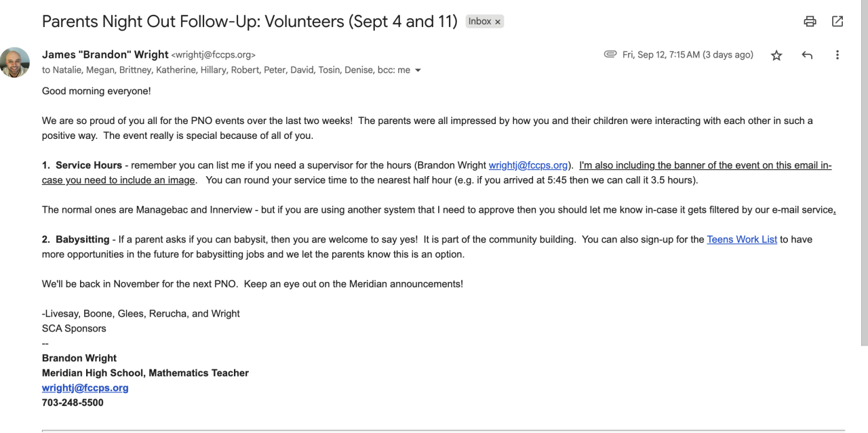Click the attachment paperclip icon
The image size is (868, 433).
pyautogui.click(x=610, y=55)
